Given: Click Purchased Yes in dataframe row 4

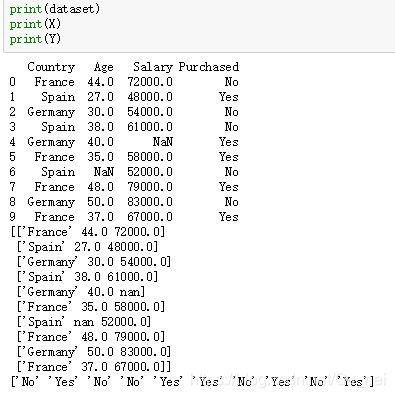Looking at the screenshot, I should click(229, 142).
